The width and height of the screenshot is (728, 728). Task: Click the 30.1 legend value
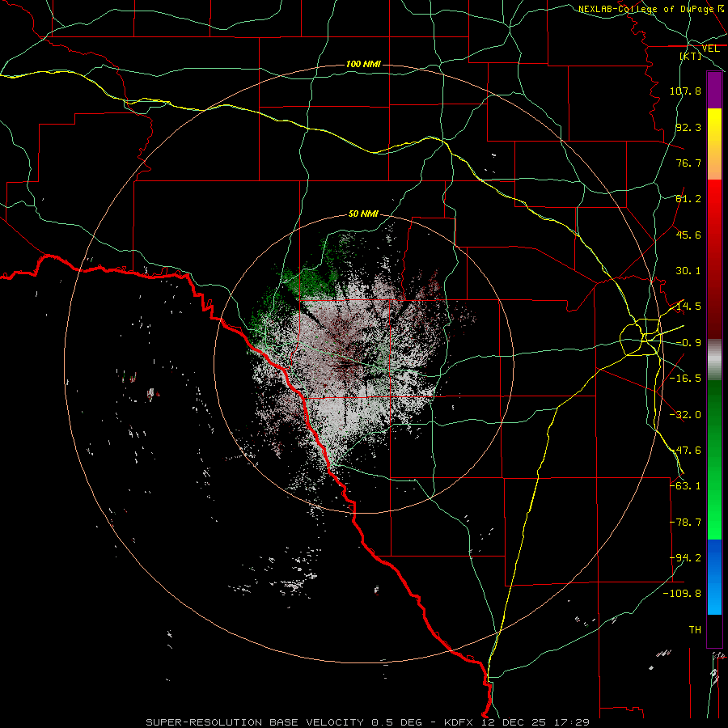pyautogui.click(x=688, y=271)
